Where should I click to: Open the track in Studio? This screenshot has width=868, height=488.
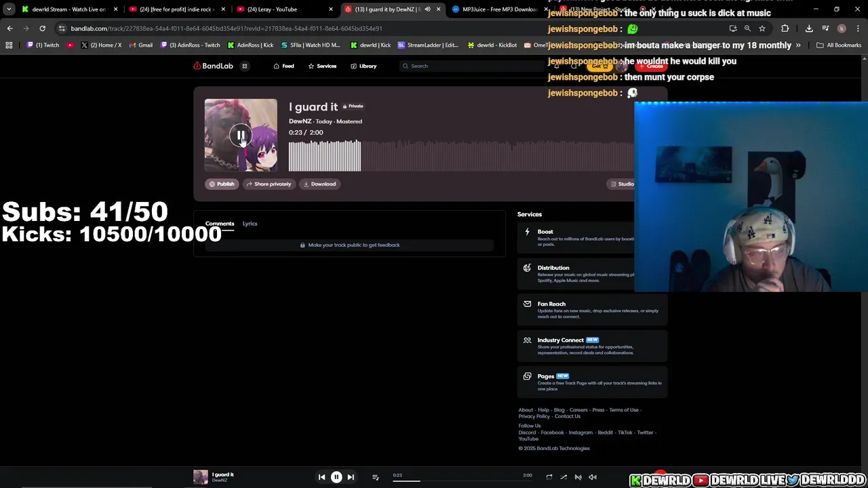coord(622,184)
